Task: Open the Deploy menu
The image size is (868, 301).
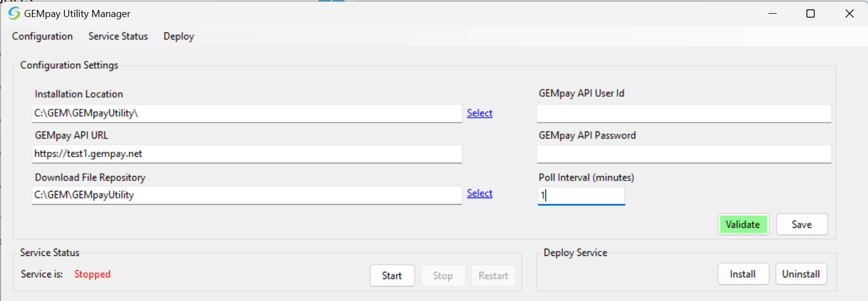Action: point(179,36)
